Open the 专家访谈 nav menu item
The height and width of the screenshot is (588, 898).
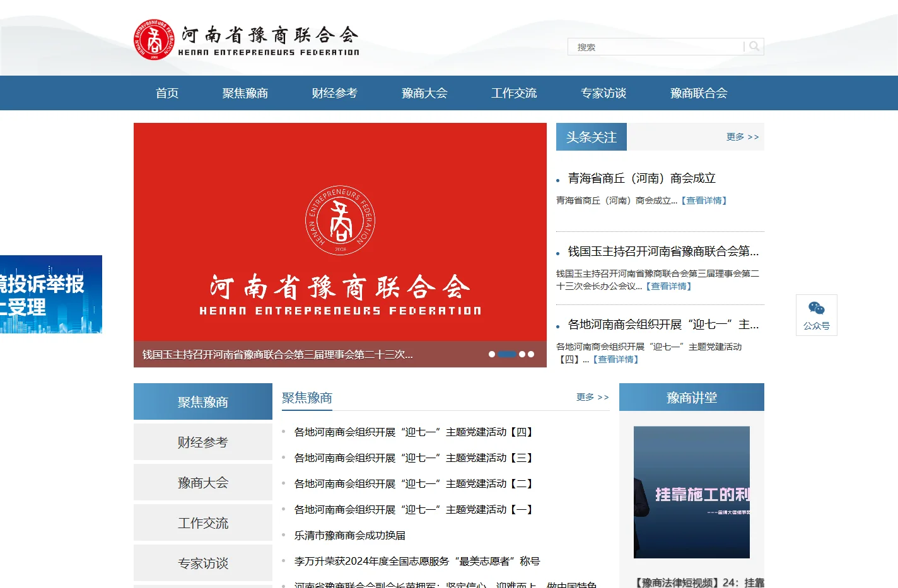604,93
